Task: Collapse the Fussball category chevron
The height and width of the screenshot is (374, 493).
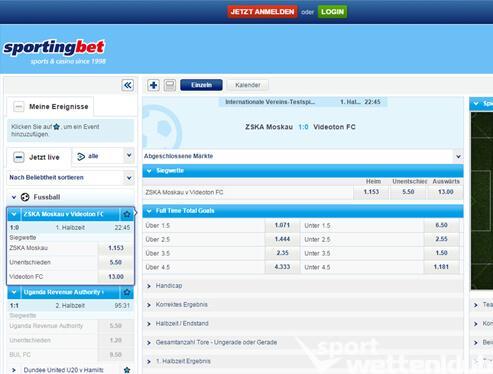Action: [x=14, y=197]
